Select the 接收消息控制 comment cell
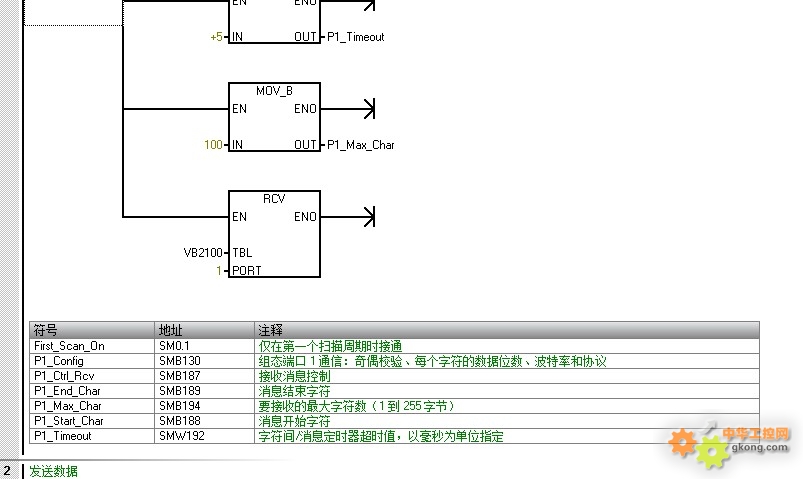Image resolution: width=803 pixels, height=479 pixels. point(507,376)
